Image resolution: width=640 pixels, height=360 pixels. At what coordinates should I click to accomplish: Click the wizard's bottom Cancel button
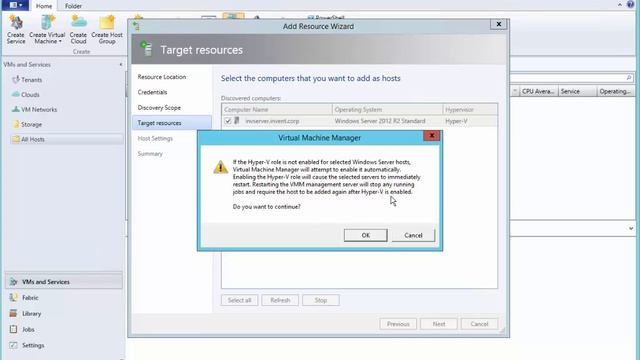pos(479,324)
